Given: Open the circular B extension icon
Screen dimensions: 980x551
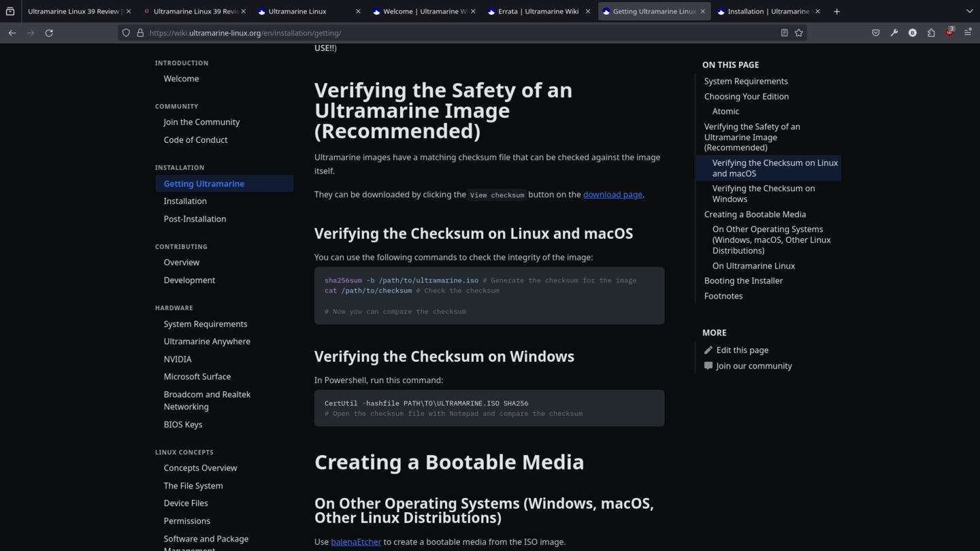Looking at the screenshot, I should click(x=913, y=33).
